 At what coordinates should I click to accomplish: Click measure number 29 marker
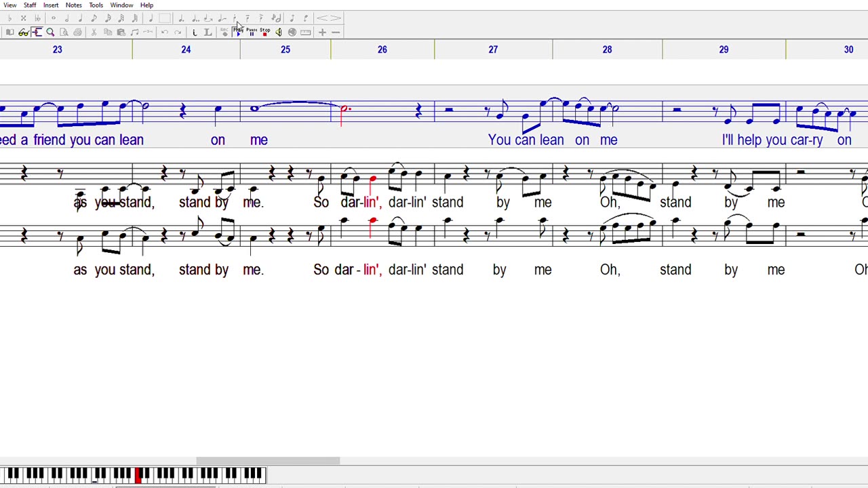[724, 49]
